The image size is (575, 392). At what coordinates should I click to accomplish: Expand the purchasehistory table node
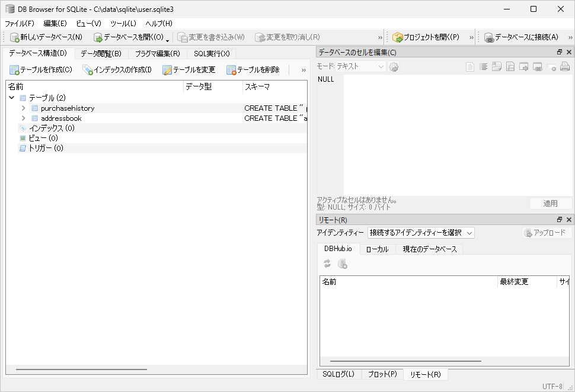[x=23, y=108]
